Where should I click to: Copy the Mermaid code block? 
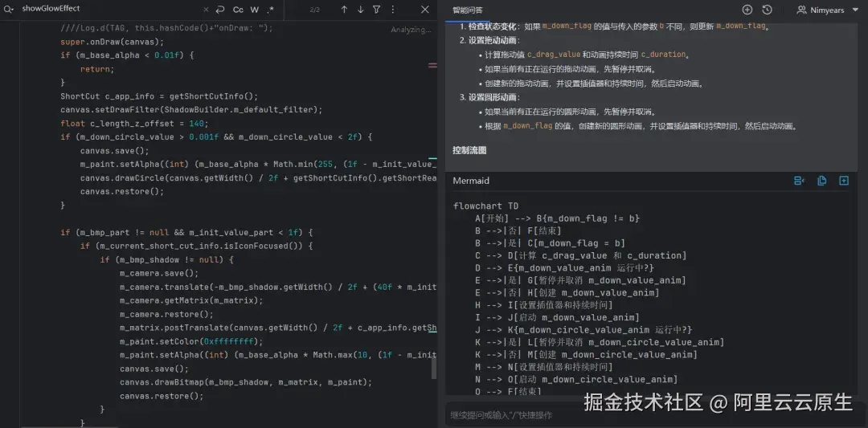pyautogui.click(x=821, y=181)
